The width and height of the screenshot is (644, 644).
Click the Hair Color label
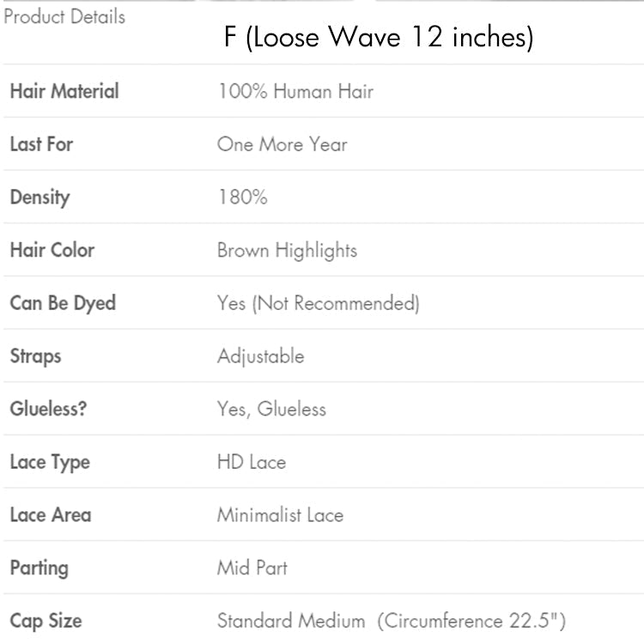tap(52, 251)
